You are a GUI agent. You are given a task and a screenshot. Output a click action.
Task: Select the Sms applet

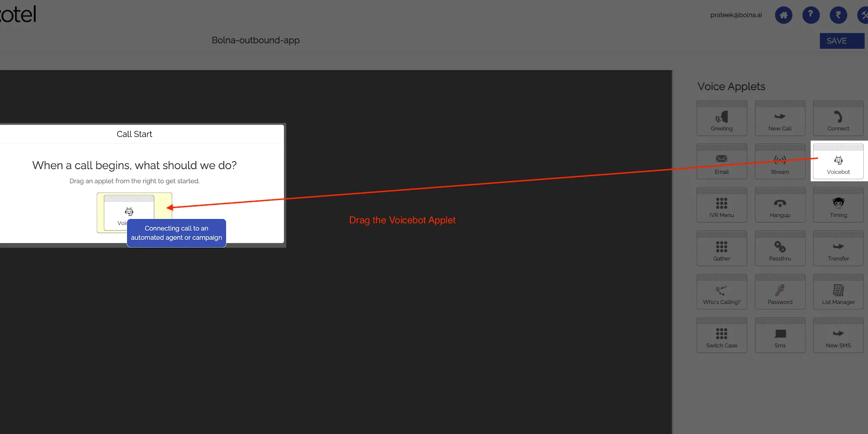780,335
